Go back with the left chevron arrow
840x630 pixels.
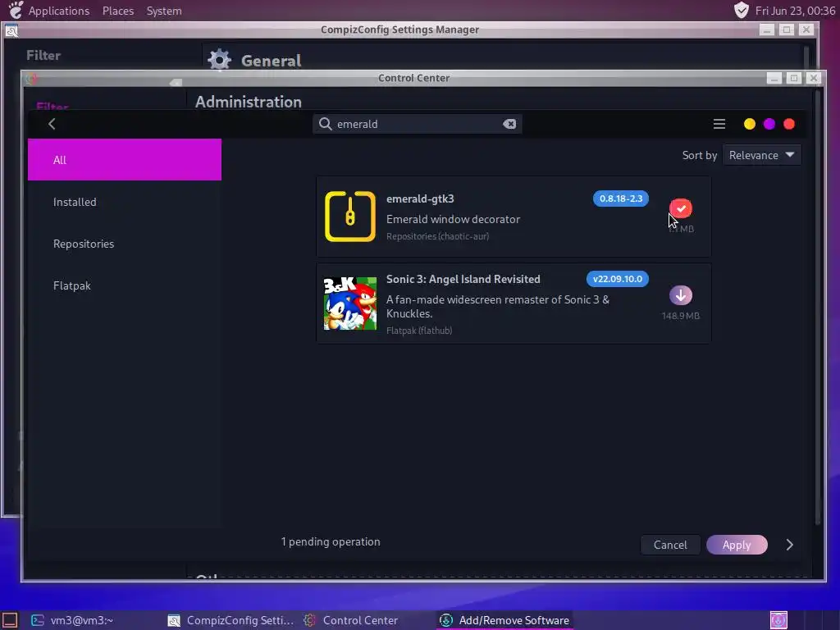click(52, 125)
